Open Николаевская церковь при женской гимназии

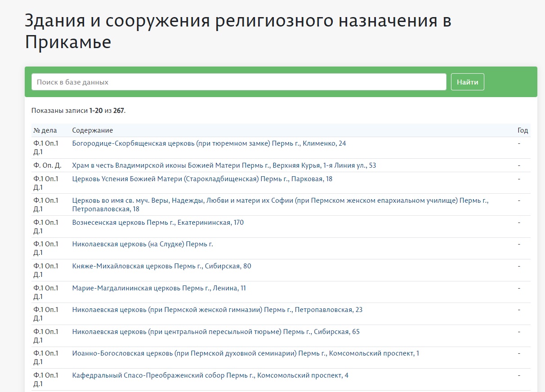coord(217,310)
